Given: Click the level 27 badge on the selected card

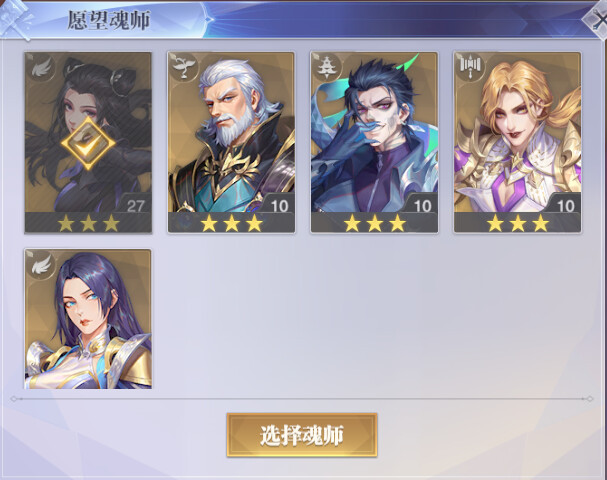Looking at the screenshot, I should coord(134,204).
